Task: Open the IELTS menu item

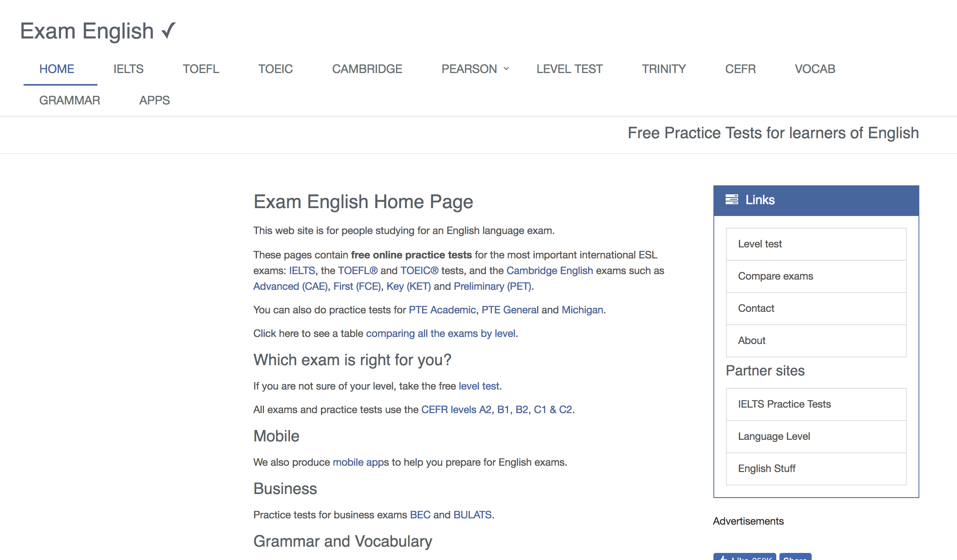Action: click(128, 69)
